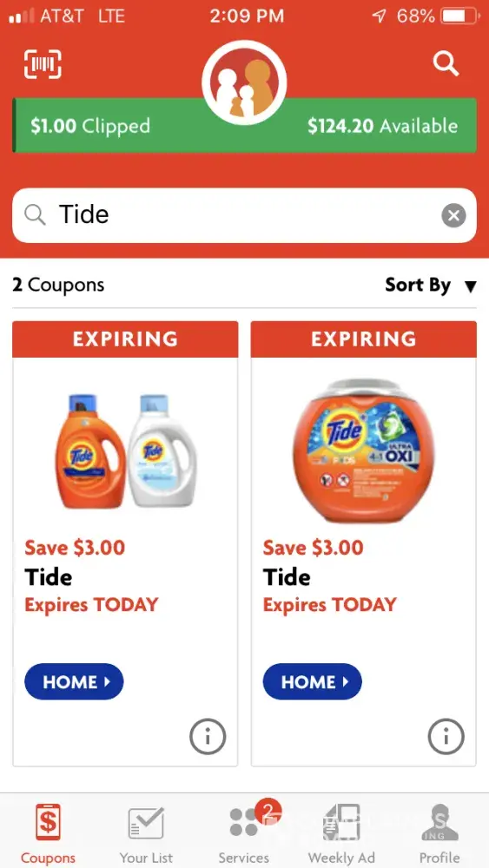
Task: Tap the magnifying glass search icon
Action: click(x=446, y=63)
